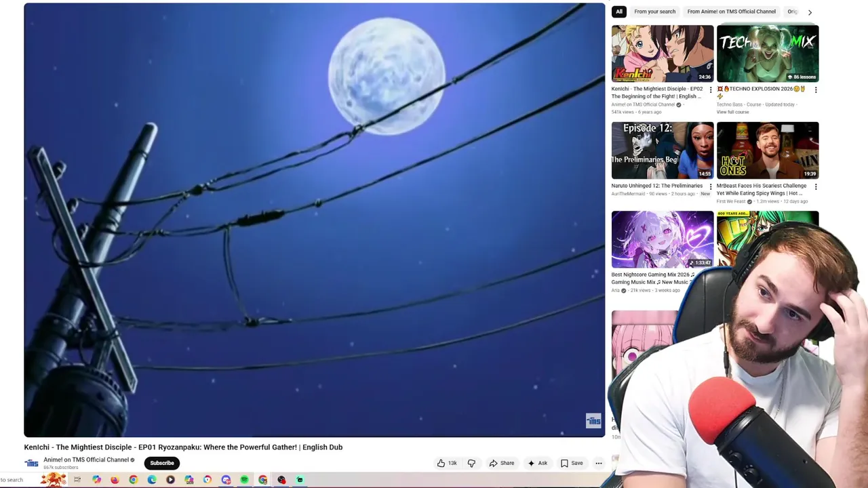Select the All filter chip
The image size is (868, 488).
click(618, 12)
